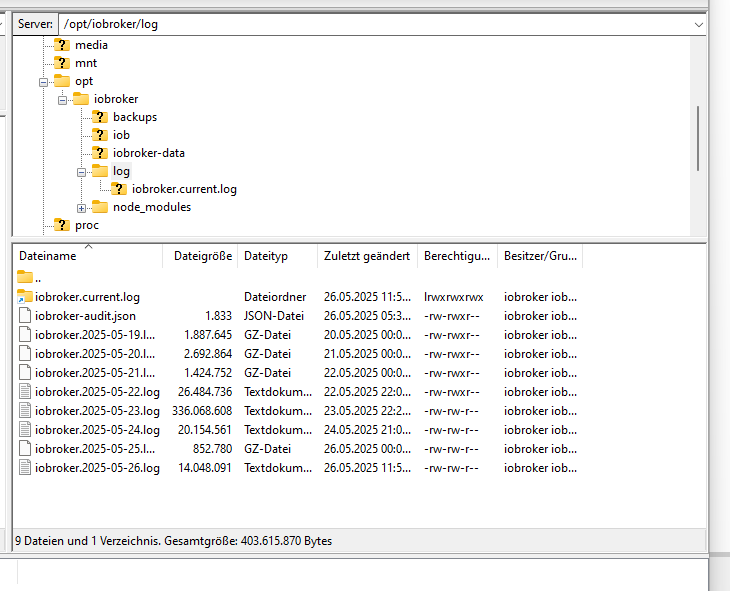The width and height of the screenshot is (730, 591).
Task: Click the file size 1.833
Action: [x=218, y=316]
